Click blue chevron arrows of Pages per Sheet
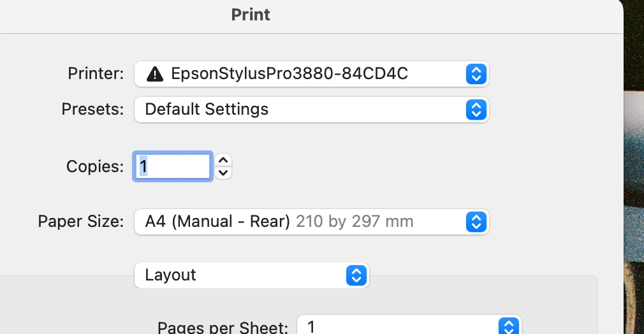Screen dimensions: 644x334 click(509, 326)
